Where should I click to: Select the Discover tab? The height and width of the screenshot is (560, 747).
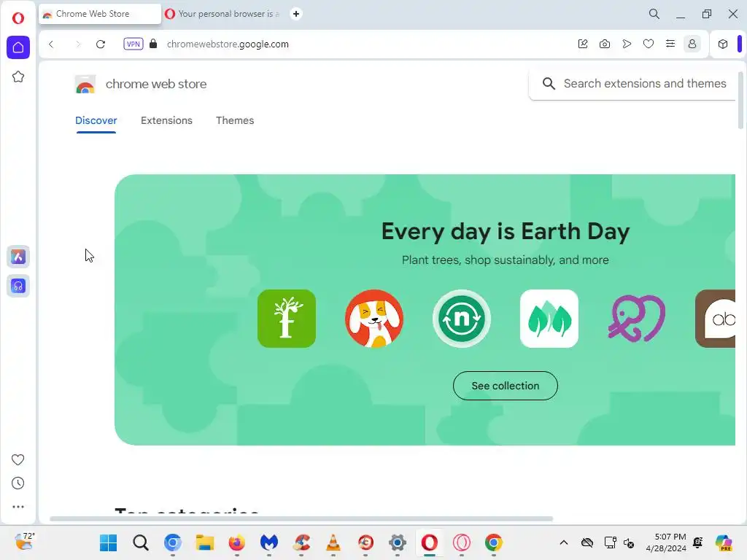pyautogui.click(x=96, y=120)
